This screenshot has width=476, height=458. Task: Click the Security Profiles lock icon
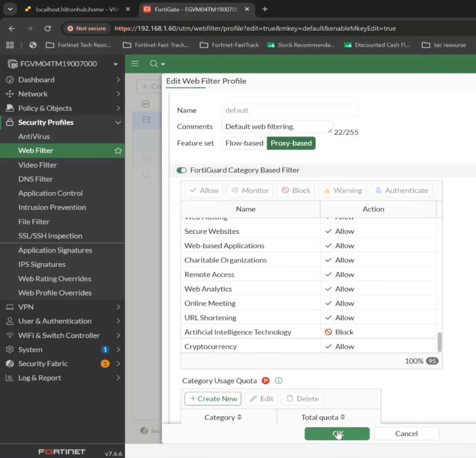[x=10, y=122]
